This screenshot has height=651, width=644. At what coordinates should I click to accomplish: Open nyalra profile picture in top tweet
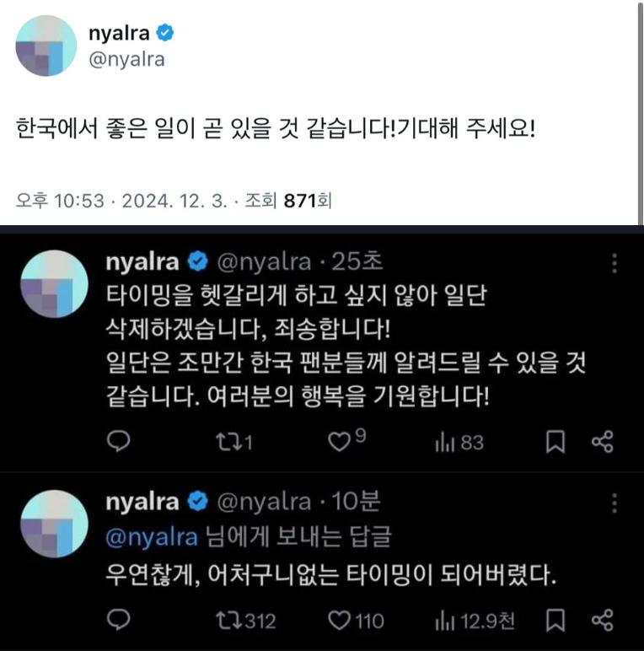coord(46,46)
